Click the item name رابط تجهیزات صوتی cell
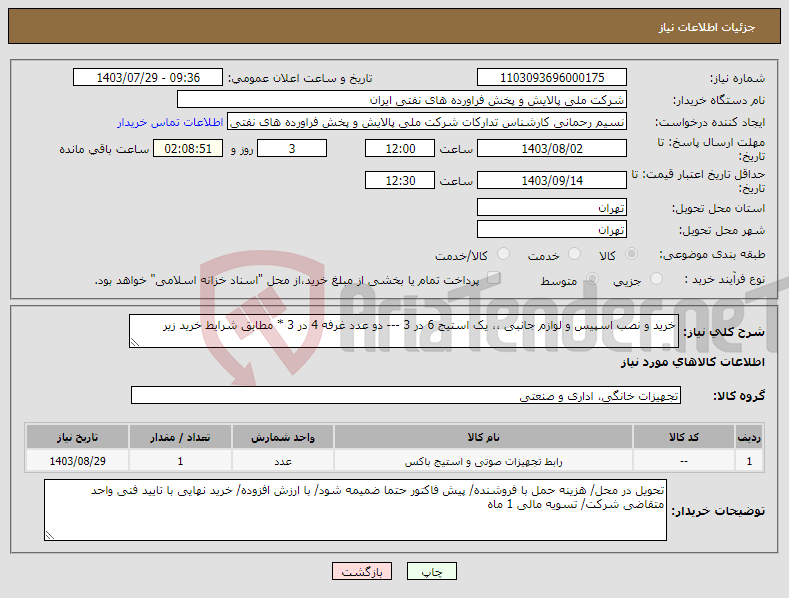The image size is (789, 598). (x=483, y=461)
